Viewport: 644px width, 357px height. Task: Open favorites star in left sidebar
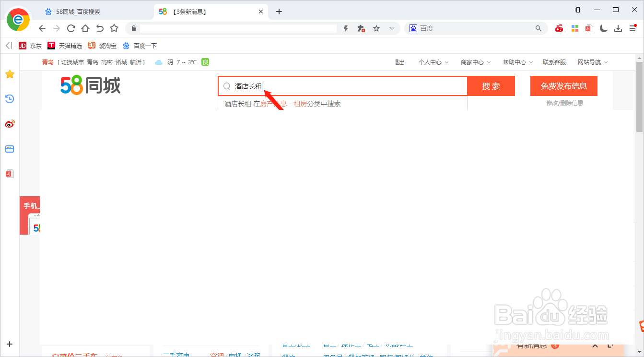coord(10,74)
